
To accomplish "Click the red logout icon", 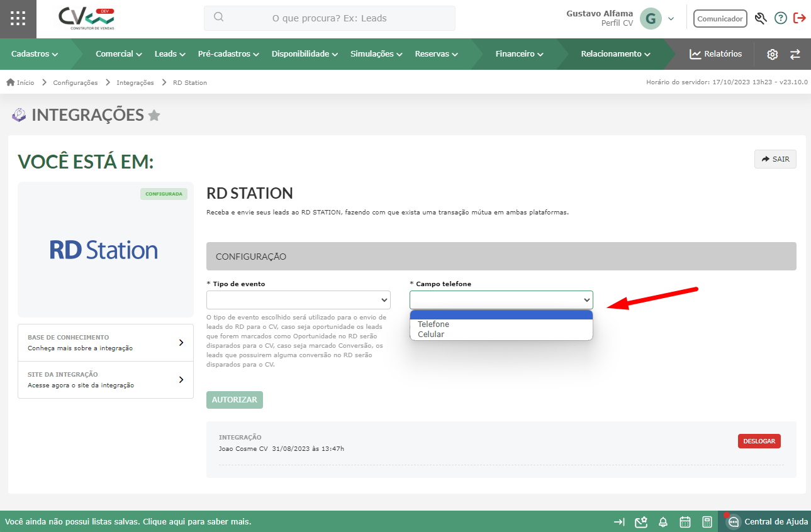I will 800,18.
